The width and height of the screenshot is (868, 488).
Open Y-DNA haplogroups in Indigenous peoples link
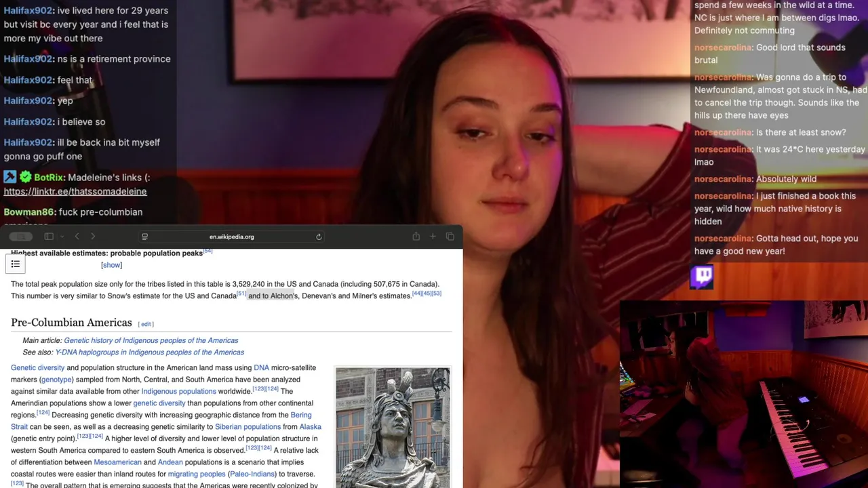(x=149, y=352)
